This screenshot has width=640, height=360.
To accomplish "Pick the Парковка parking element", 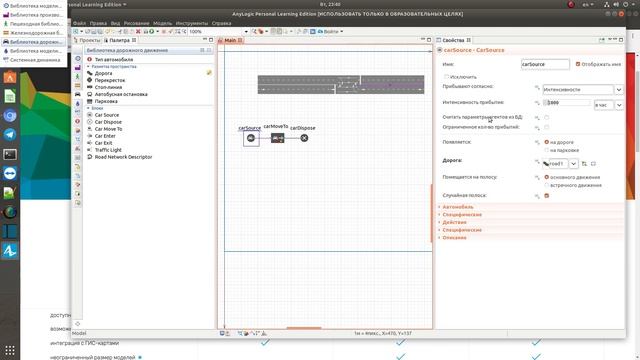I will (x=106, y=101).
